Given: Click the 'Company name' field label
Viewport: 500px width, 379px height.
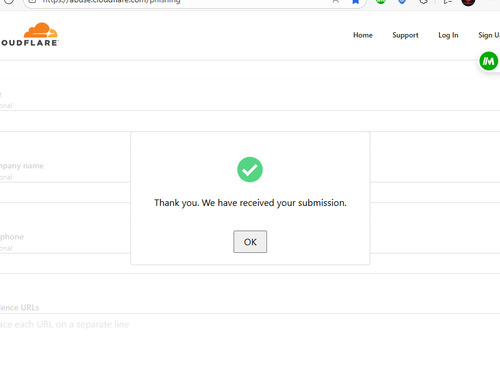Looking at the screenshot, I should [22, 166].
